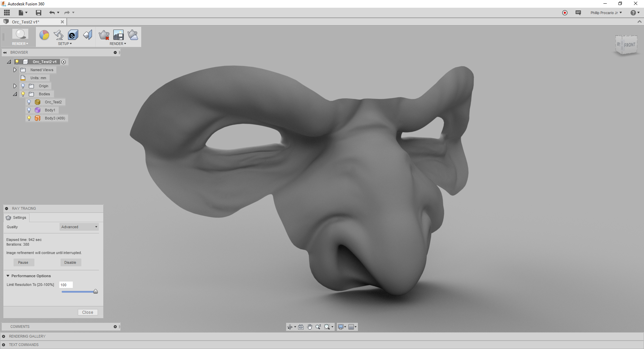The height and width of the screenshot is (349, 644).
Task: Collapse Performance Options section
Action: coord(8,276)
